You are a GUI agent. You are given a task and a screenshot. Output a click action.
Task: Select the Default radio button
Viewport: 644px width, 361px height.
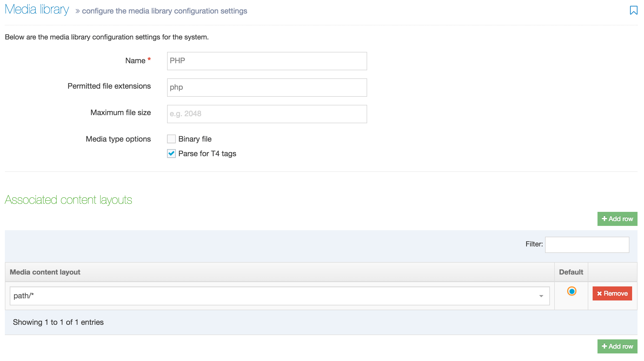click(572, 291)
